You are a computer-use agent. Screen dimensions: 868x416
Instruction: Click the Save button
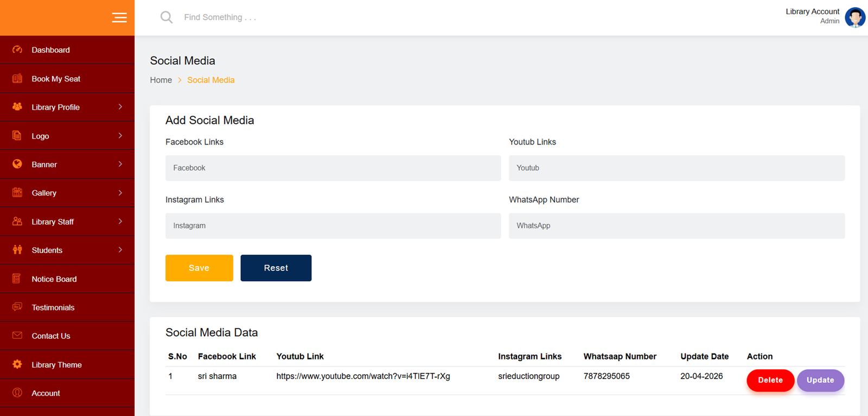199,268
